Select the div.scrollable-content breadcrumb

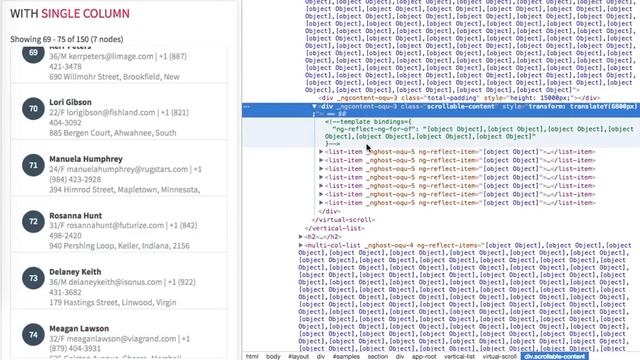click(x=554, y=356)
